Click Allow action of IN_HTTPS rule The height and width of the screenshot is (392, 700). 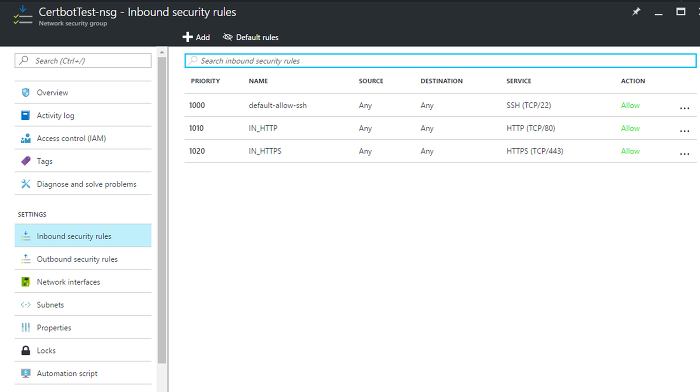click(630, 151)
